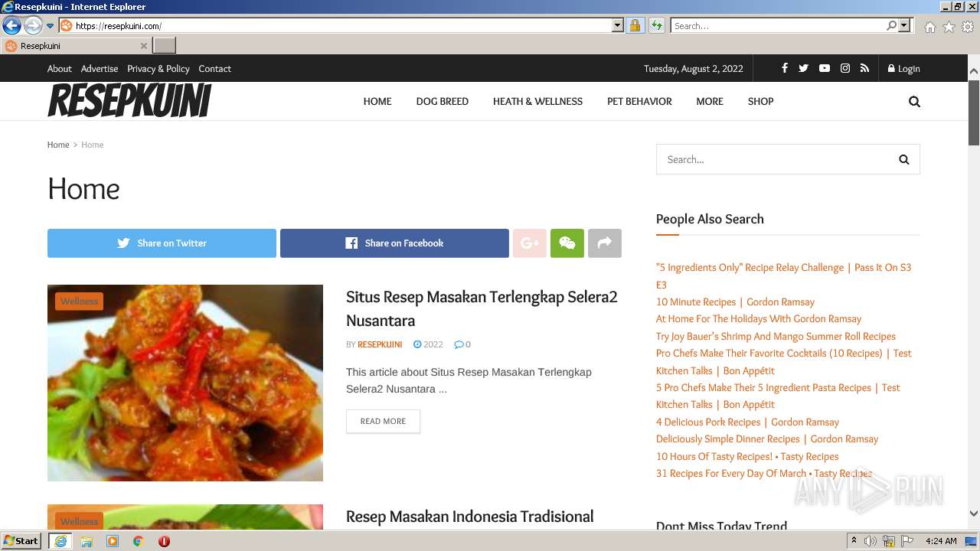Visit the Facebook page via header icon

coord(784,68)
